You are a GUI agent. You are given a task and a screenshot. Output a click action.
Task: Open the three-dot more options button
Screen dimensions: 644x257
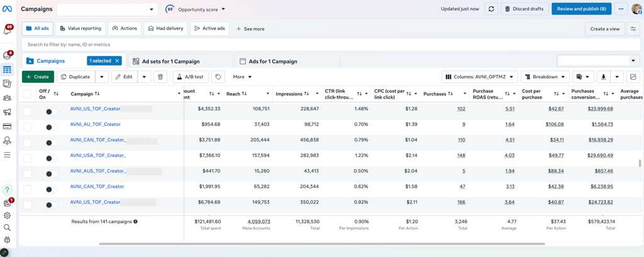[x=621, y=9]
